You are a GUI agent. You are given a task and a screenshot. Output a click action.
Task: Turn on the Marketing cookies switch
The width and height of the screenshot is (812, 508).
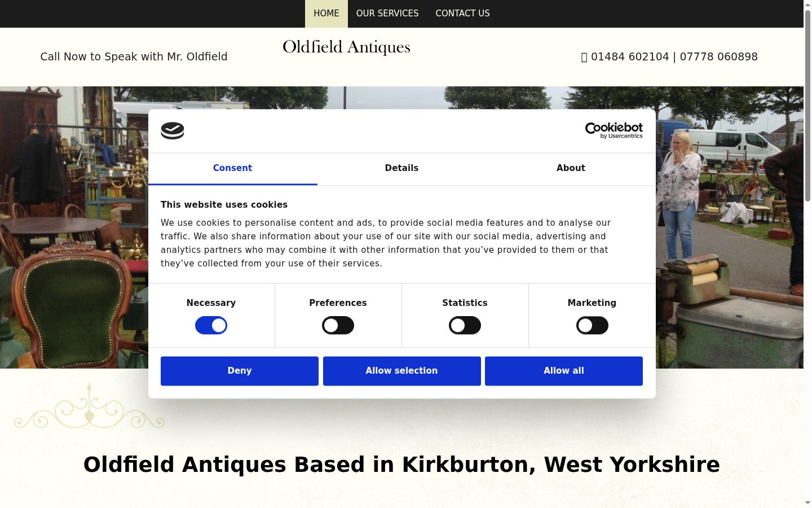coord(592,325)
